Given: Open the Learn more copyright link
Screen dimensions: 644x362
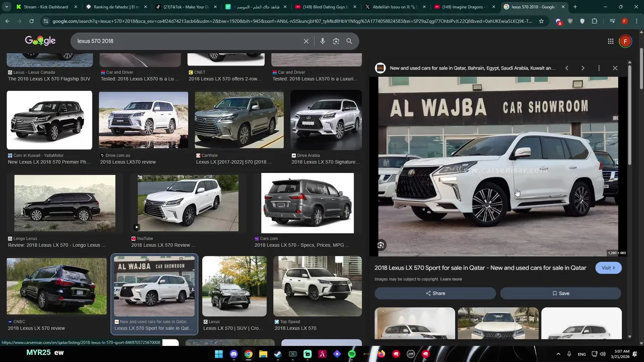Looking at the screenshot, I should pos(451,279).
